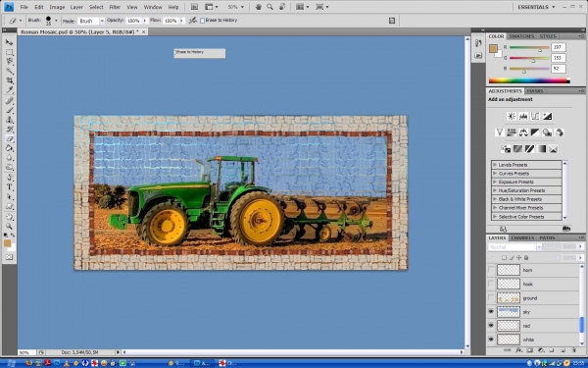Select the Eyedropper tool
Screen dimensions: 588x368
10,90
